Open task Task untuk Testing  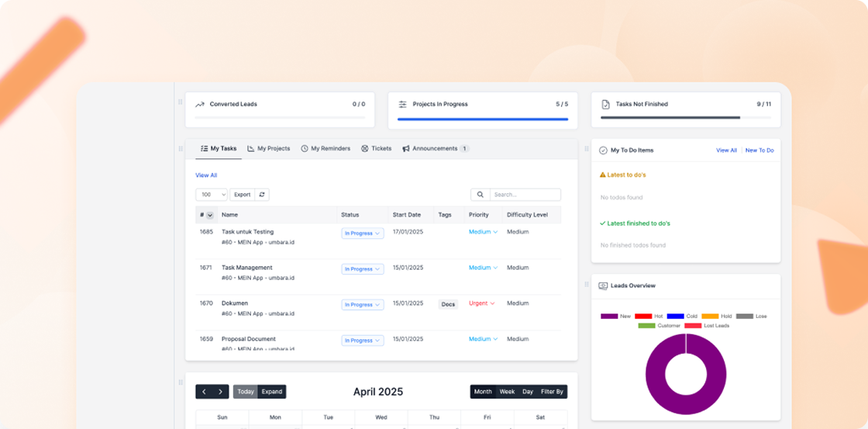click(247, 232)
